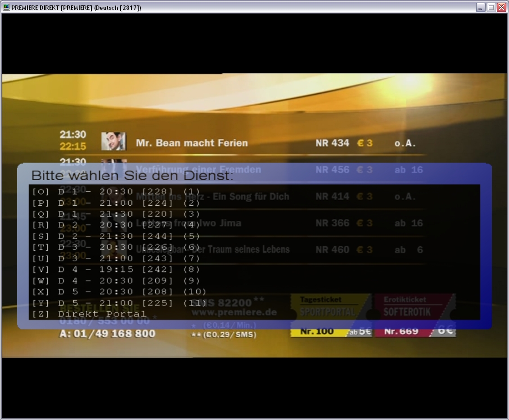Pick the [V] D 4 - 19:15 entry

click(116, 270)
